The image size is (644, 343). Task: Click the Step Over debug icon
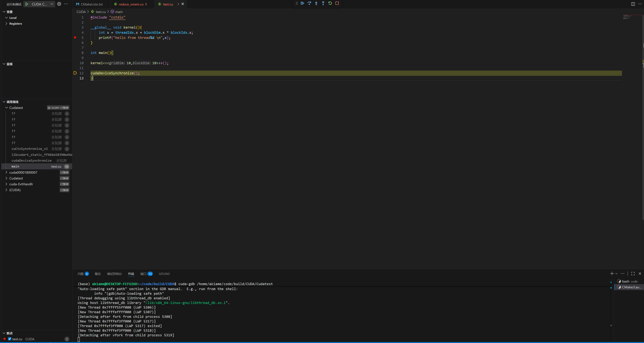(310, 3)
